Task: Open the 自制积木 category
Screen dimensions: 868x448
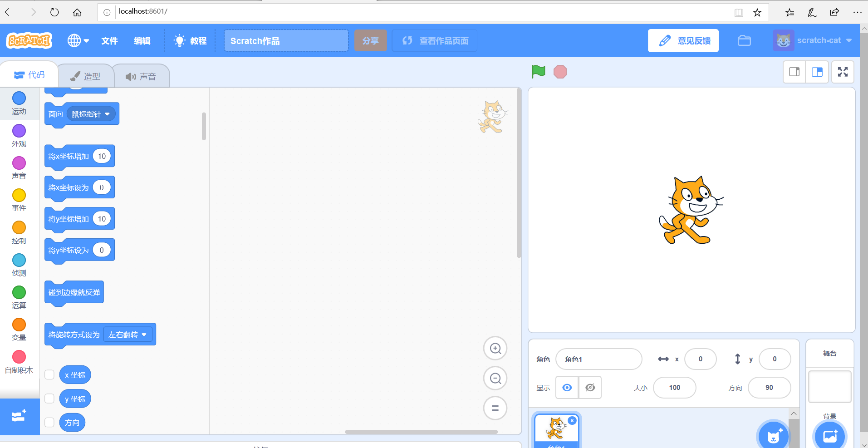Action: 19,362
